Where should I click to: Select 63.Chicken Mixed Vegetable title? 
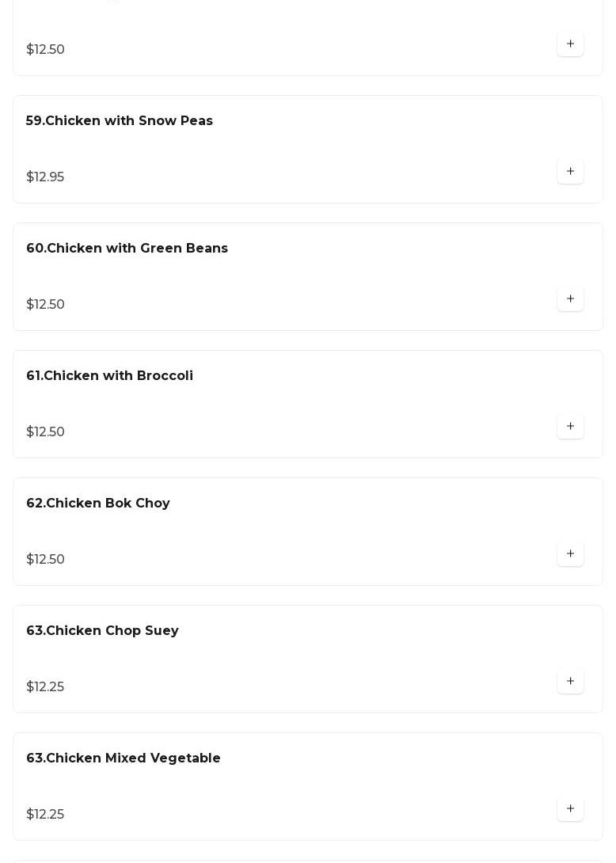(124, 758)
